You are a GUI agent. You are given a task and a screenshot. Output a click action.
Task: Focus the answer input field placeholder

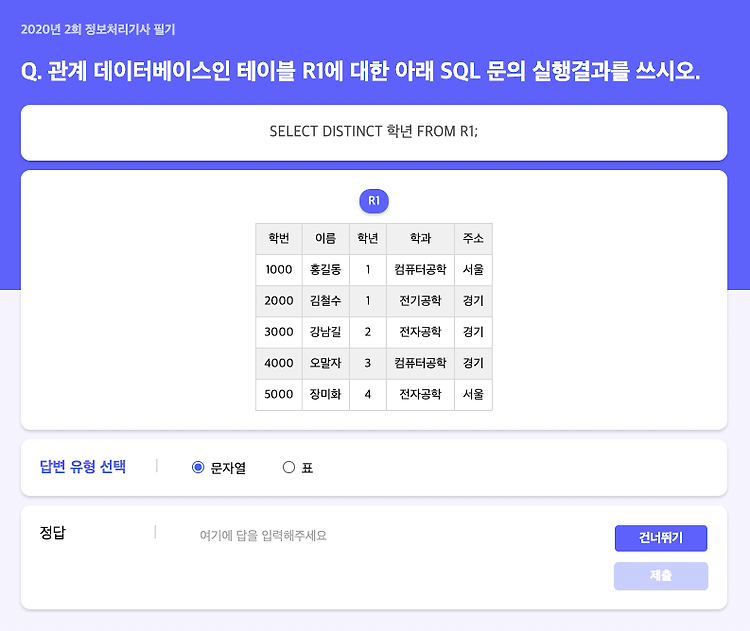coord(263,535)
